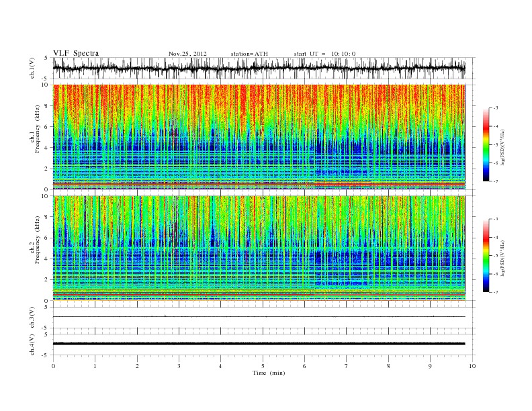The height and width of the screenshot is (411, 532).
Task: Select the "Nov.25, 2012" date text
Action: (187, 54)
